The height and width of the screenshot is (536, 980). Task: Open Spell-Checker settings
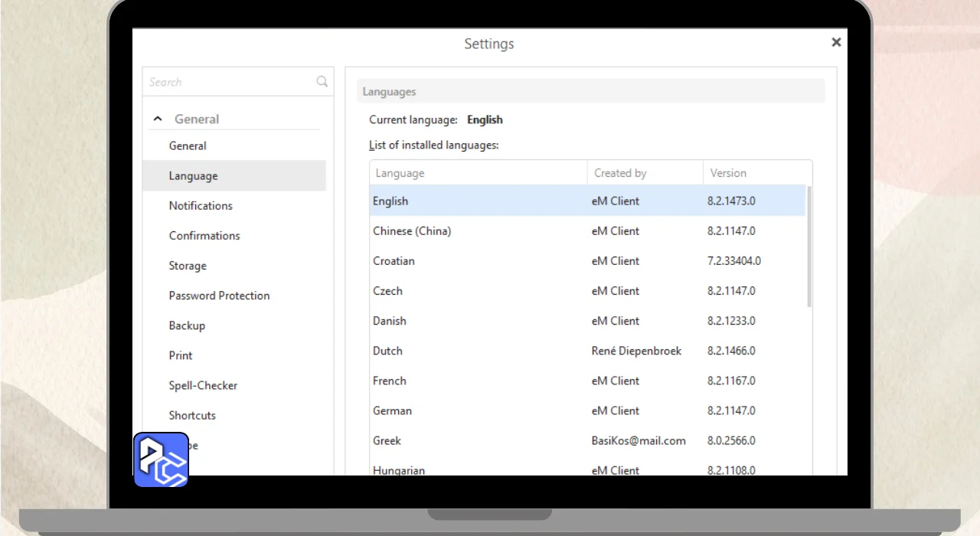203,386
